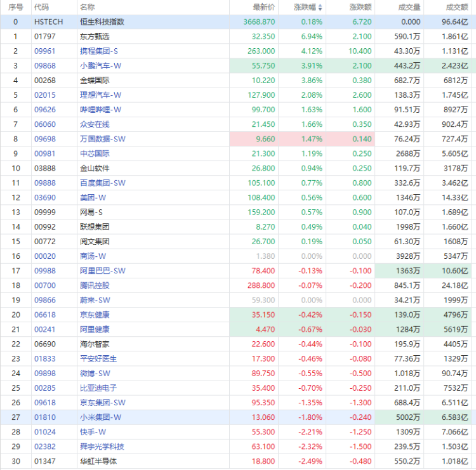The image size is (476, 470).
Task: Open 舜宇光学科技 stock link
Action: [x=102, y=447]
